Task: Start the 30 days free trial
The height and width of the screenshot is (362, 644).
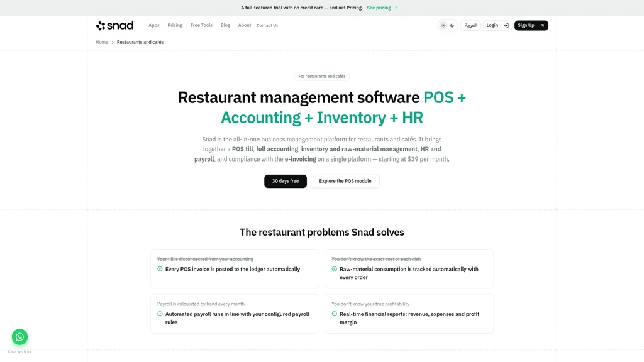Action: point(286,182)
